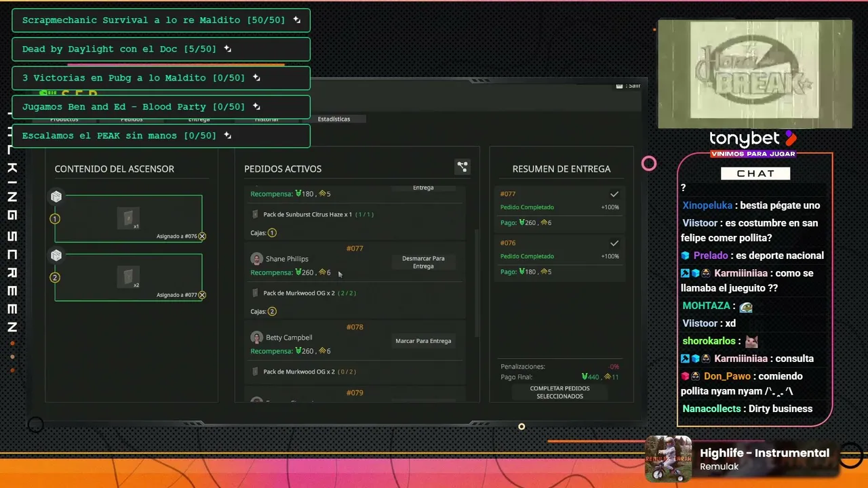This screenshot has height=488, width=868.
Task: Select the box icon above slot 2
Action: point(56,256)
